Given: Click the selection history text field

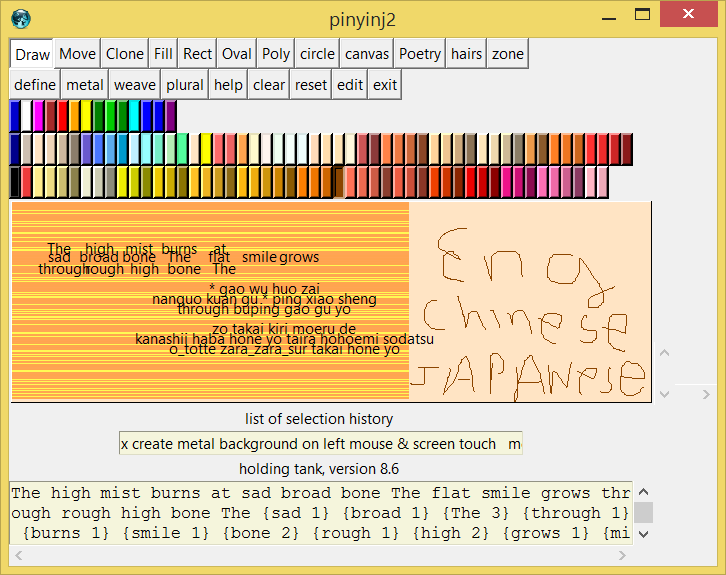Looking at the screenshot, I should point(320,444).
